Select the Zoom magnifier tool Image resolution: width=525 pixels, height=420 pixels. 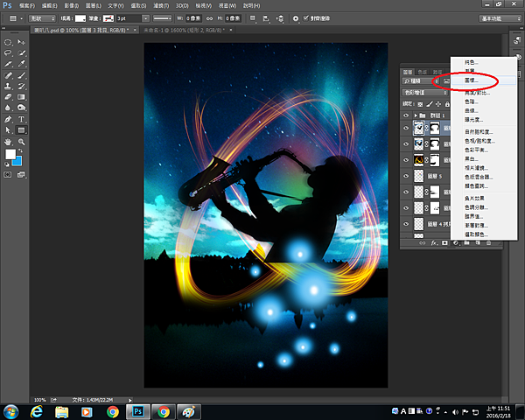[x=19, y=141]
